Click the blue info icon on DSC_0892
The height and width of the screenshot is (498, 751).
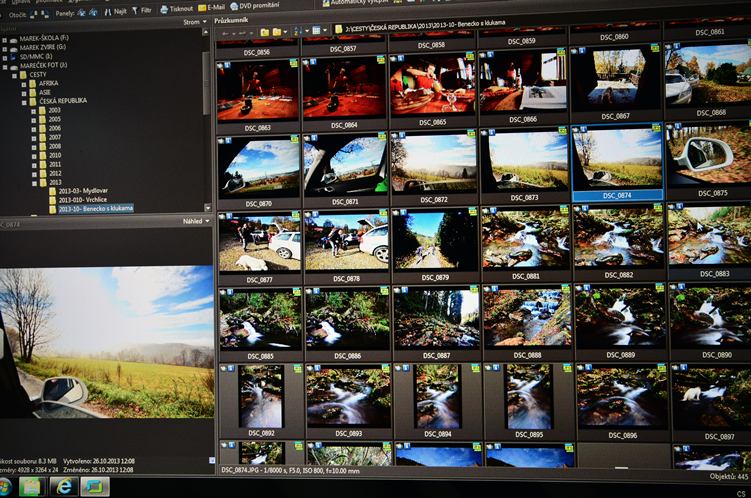tap(231, 369)
